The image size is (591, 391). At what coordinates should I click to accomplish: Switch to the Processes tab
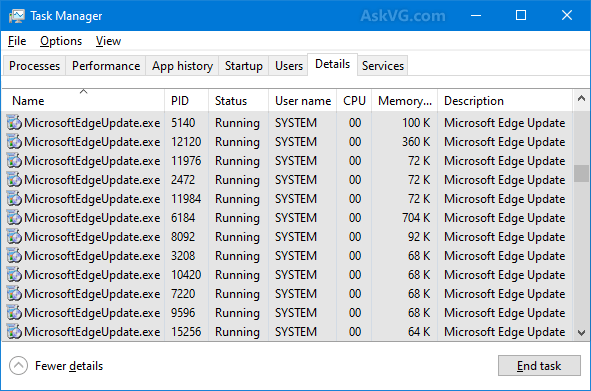34,66
